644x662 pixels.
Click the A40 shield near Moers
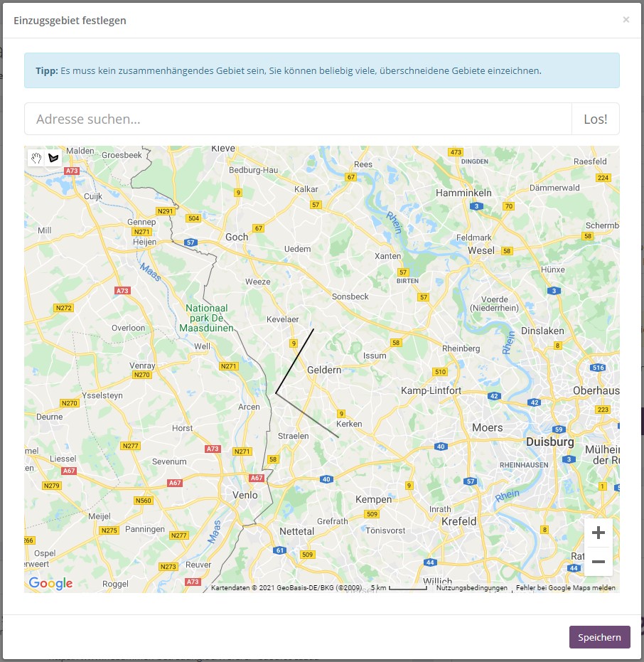pyautogui.click(x=441, y=447)
